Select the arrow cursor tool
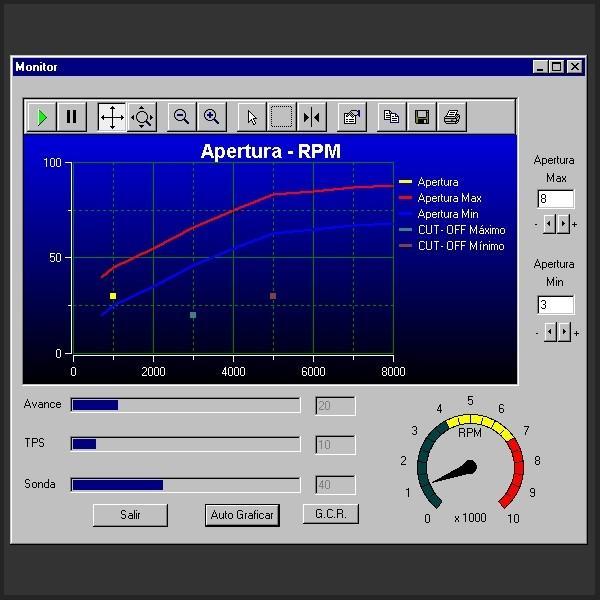This screenshot has height=600, width=600. point(252,117)
